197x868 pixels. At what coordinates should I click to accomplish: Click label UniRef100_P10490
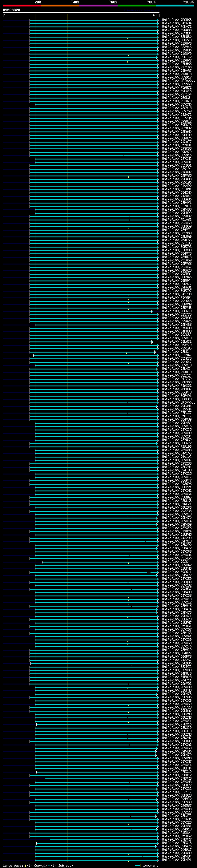coord(177,186)
